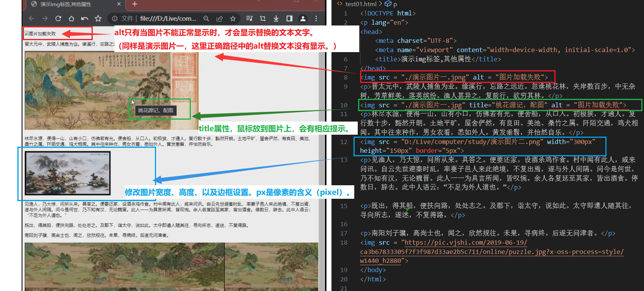Click the 既出，得其船 paragraph in browser
Image resolution: width=644 pixels, height=291 pixels.
click(137, 225)
